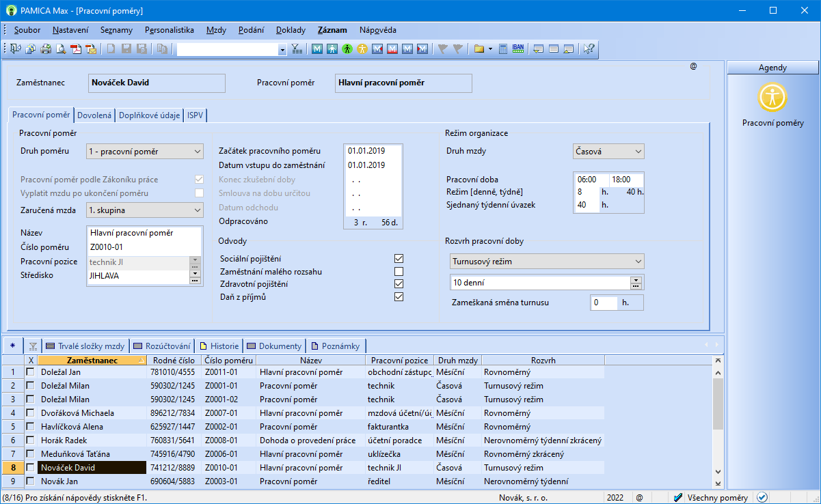The height and width of the screenshot is (504, 821).
Task: Click the Druh mzdy column header
Action: point(457,360)
